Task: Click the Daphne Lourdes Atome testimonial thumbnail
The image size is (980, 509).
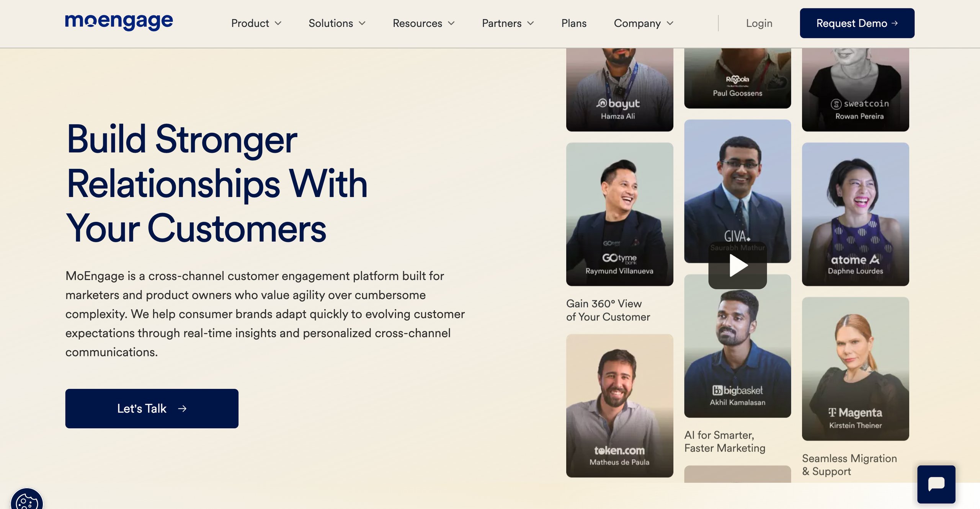Action: pos(856,214)
